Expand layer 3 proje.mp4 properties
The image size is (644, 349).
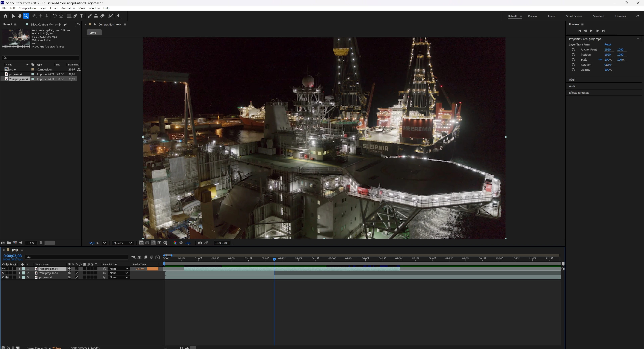(x=19, y=277)
